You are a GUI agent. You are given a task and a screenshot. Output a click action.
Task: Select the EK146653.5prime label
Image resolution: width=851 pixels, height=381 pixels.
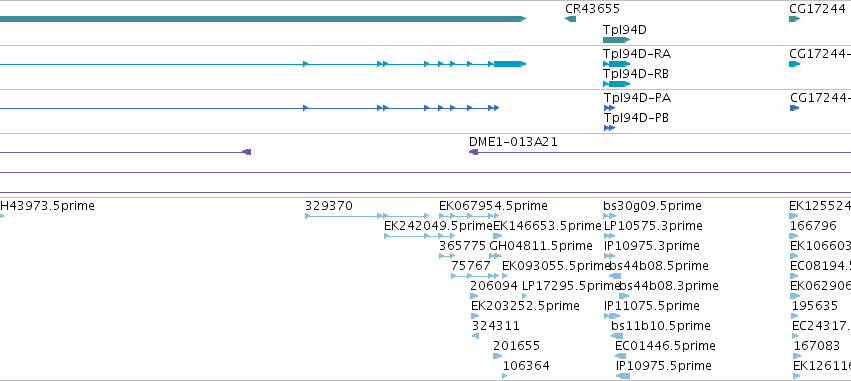[547, 226]
